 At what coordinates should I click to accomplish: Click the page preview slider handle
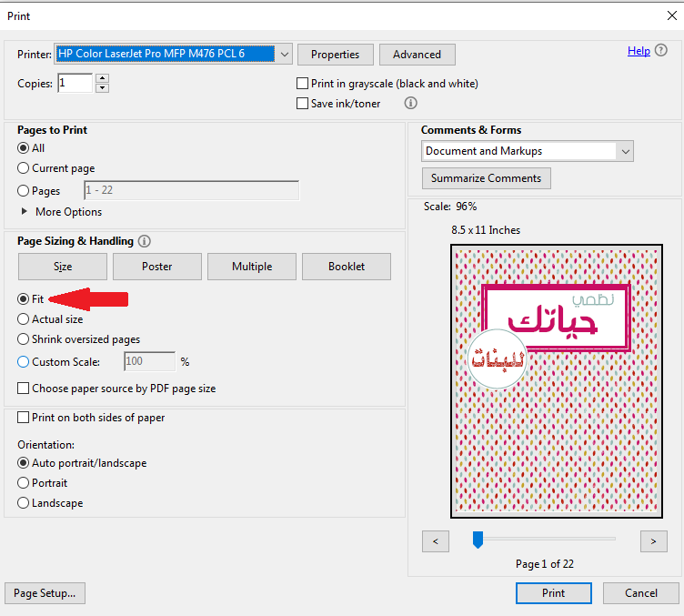pyautogui.click(x=478, y=540)
